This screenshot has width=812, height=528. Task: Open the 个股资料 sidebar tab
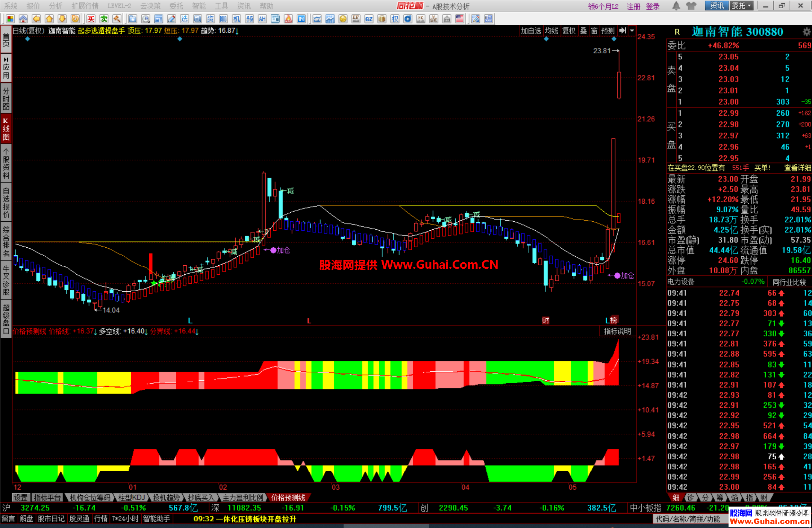tap(6, 163)
